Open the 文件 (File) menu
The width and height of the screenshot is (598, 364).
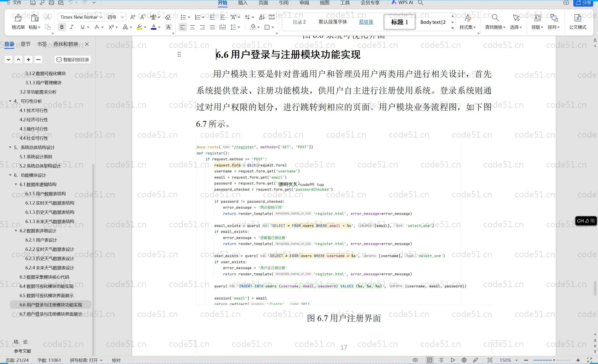(14, 3)
